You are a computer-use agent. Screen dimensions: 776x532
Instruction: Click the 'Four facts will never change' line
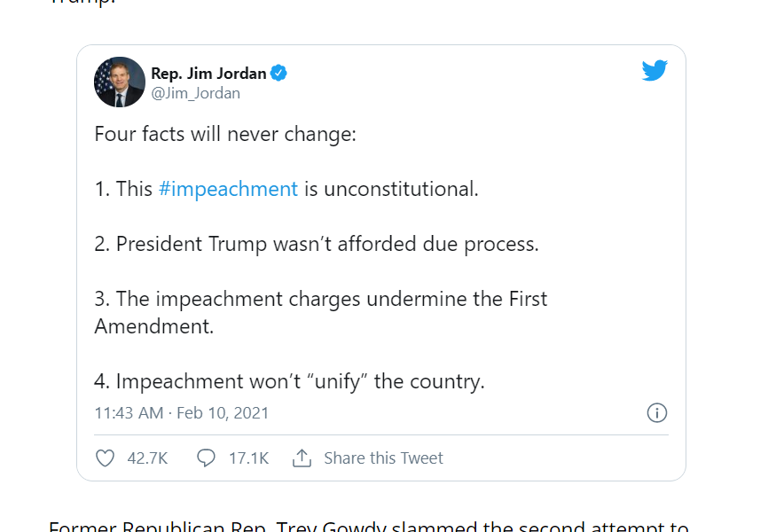(x=225, y=136)
